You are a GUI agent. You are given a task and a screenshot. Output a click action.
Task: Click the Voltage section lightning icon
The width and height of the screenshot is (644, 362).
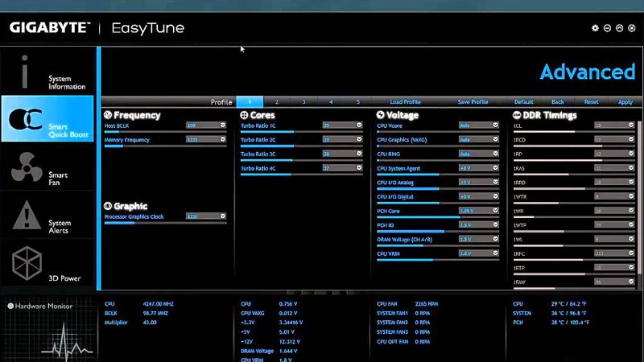tap(381, 115)
